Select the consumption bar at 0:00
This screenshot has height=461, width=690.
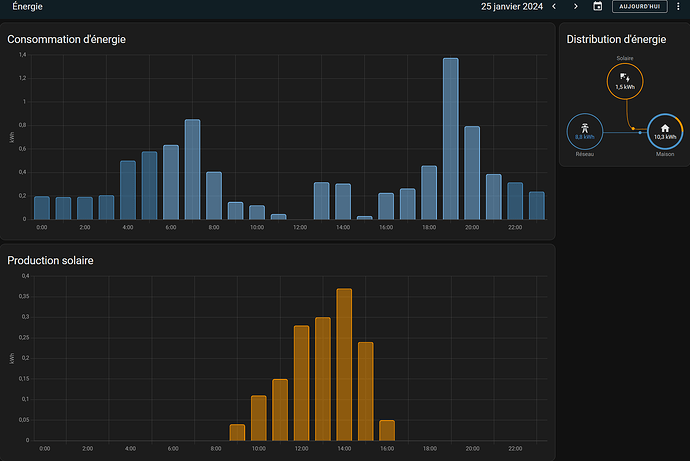coord(42,208)
